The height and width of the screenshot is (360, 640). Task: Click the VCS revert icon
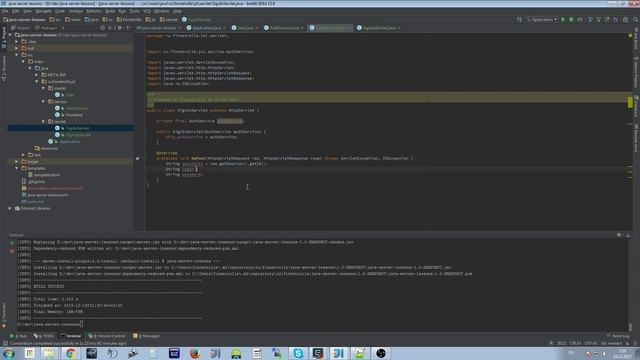tap(616, 19)
